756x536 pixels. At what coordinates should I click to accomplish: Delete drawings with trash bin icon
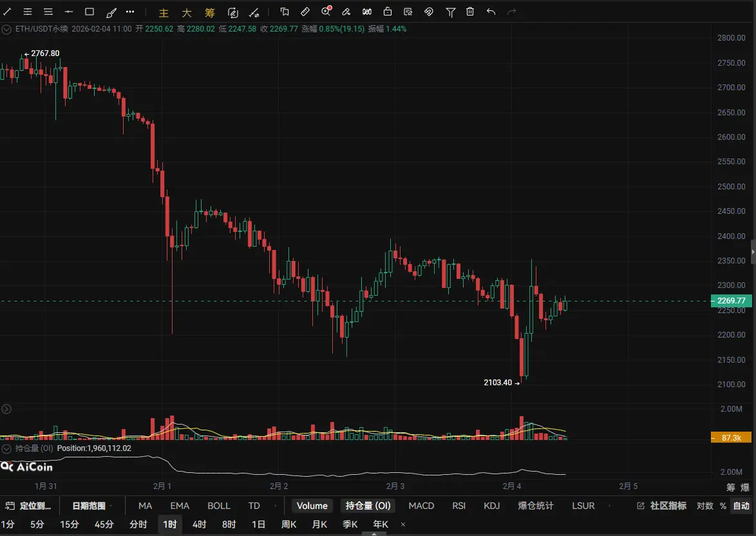(470, 12)
